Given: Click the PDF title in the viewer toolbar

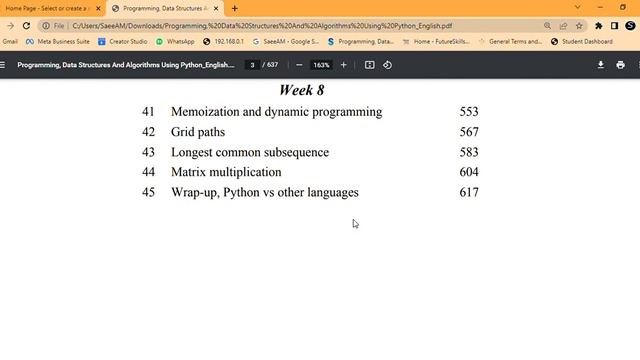Looking at the screenshot, I should [x=126, y=65].
